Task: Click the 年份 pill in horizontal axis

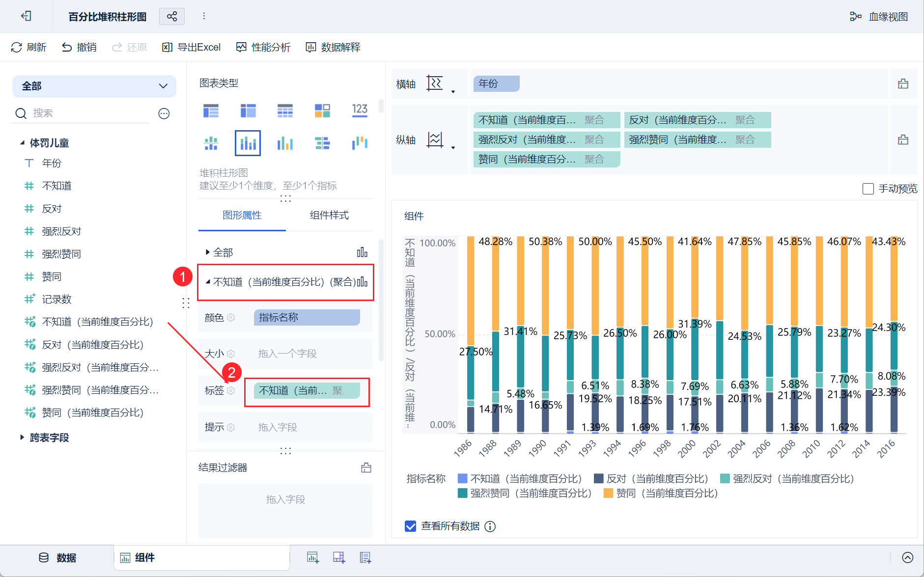Action: point(497,83)
